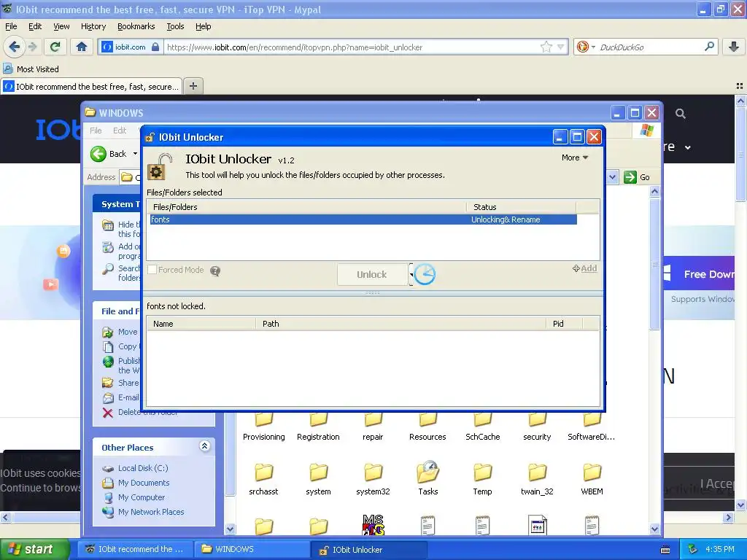
Task: Select the Resources folder
Action: pos(427,427)
